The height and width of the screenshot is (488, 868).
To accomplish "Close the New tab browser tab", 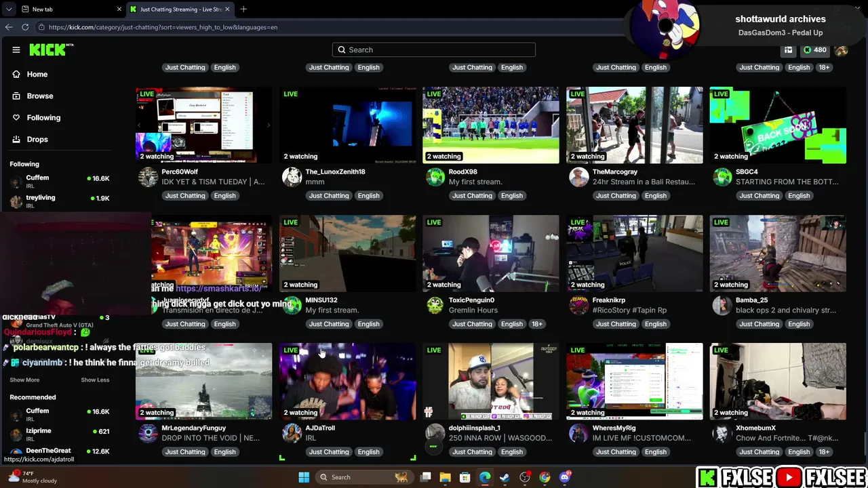I will (119, 9).
